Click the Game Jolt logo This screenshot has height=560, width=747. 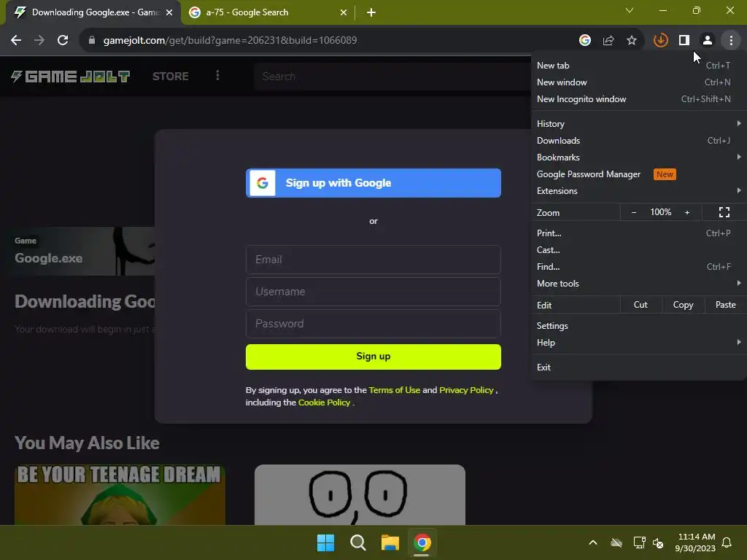(71, 76)
